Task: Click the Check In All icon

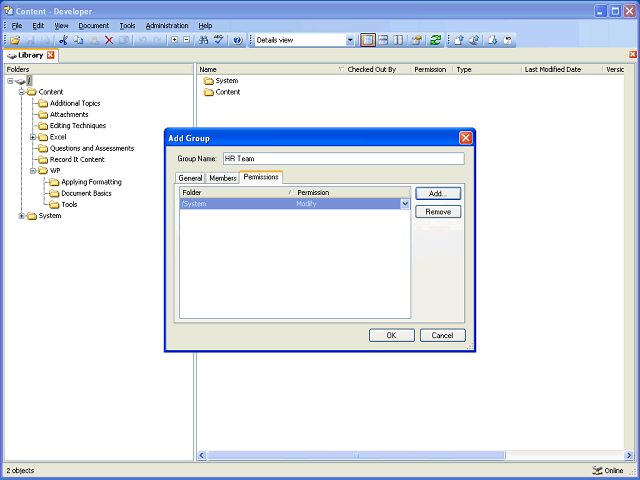Action: (474, 40)
